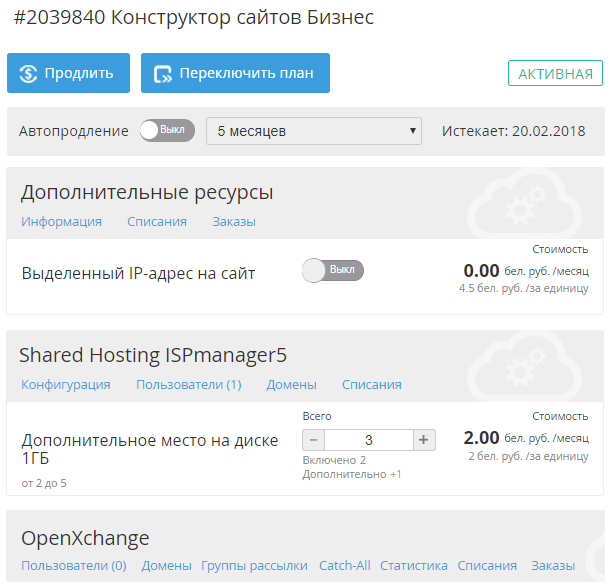The width and height of the screenshot is (612, 585).
Task: Open Пользователи (0) in OpenXchange
Action: [x=74, y=566]
